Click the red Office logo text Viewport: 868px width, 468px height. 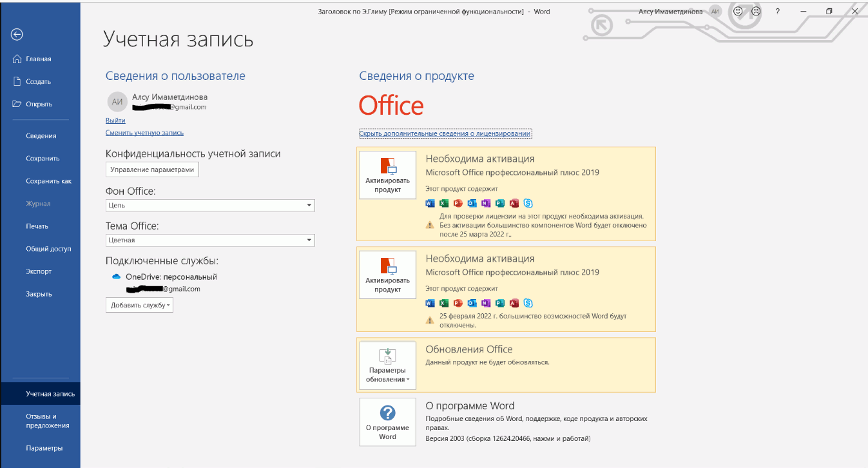click(x=391, y=106)
